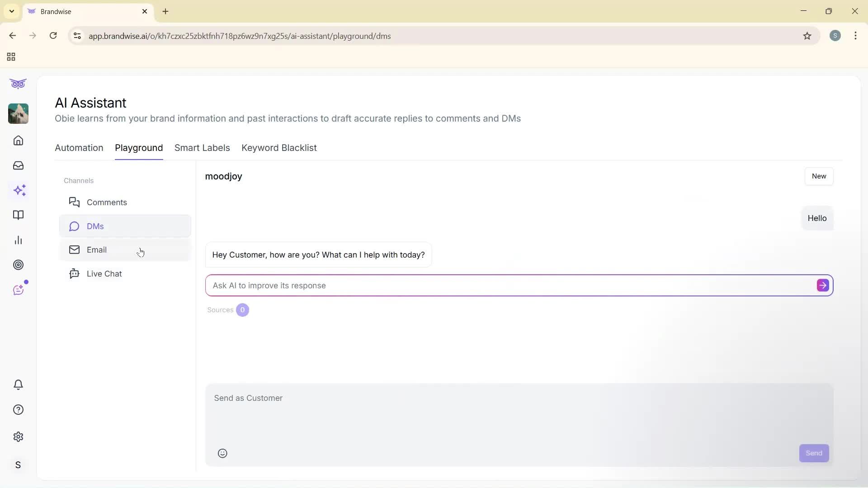Open Settings from the sidebar gear

(x=18, y=437)
